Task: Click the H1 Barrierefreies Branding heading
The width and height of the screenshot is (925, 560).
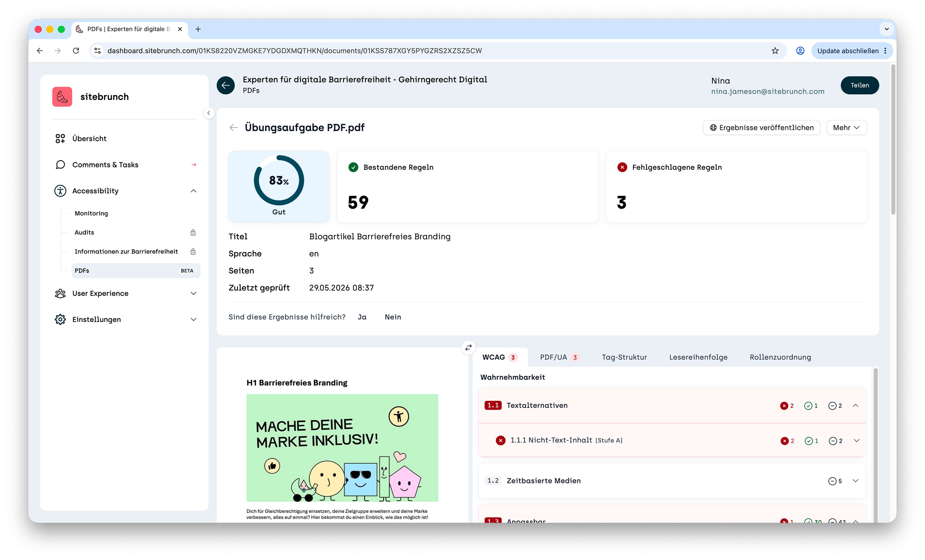Action: pyautogui.click(x=297, y=383)
